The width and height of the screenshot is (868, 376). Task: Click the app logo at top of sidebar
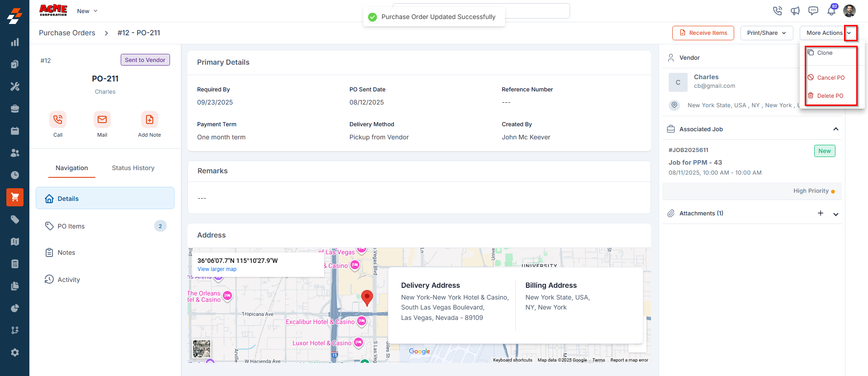click(15, 16)
